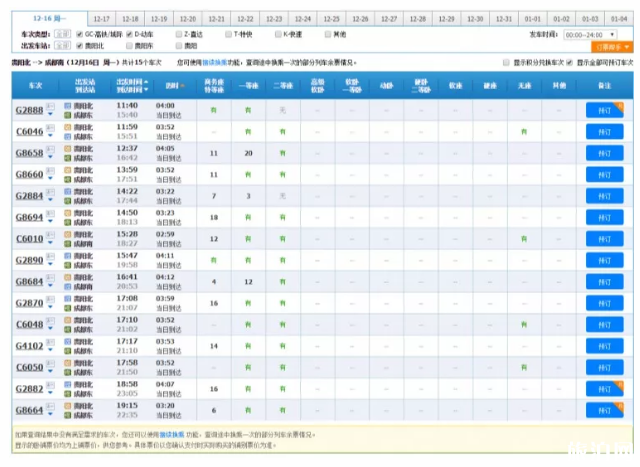Screen dimensions: 640x467
Task: Click the ID card icon beside C6050
Action: coord(50,364)
